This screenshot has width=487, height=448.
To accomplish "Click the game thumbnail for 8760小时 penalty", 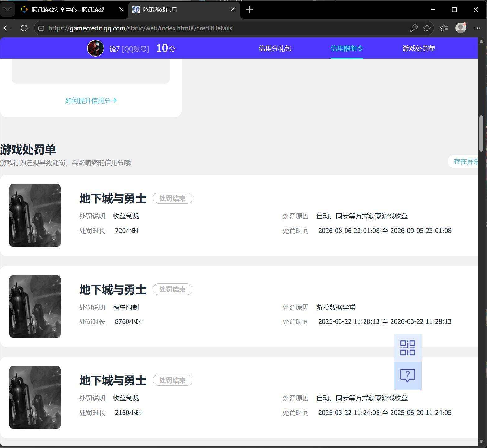I will click(35, 306).
